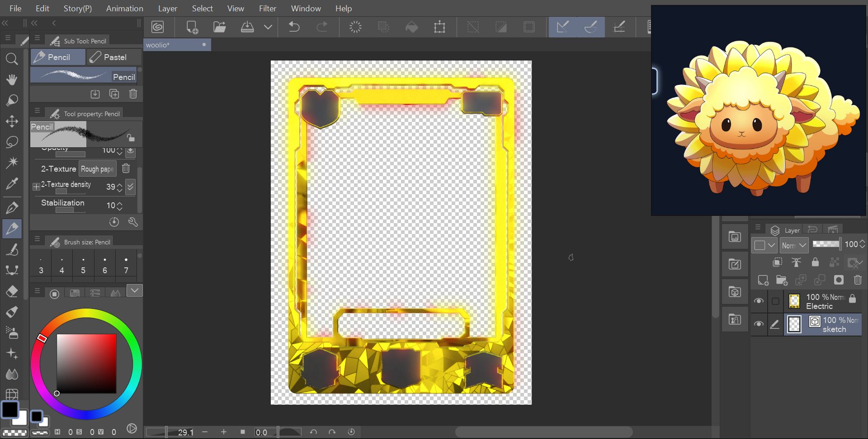This screenshot has height=439, width=868.
Task: Redo the last action
Action: [322, 27]
